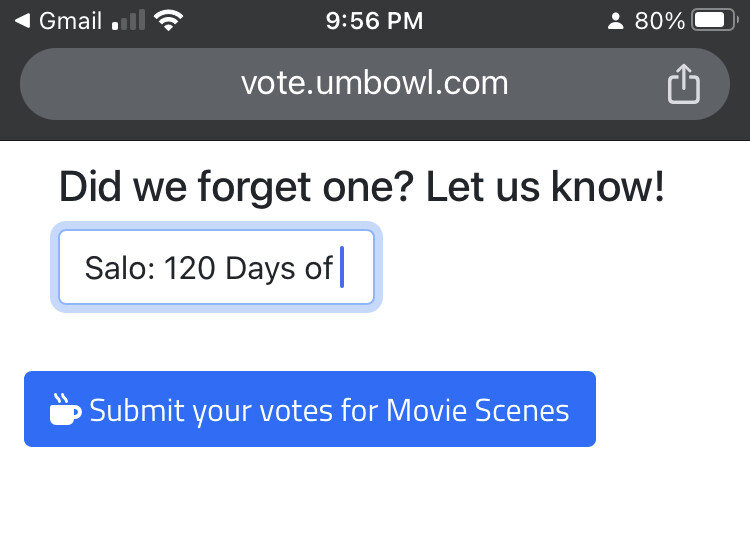This screenshot has width=750, height=544.
Task: Tap empty white area below the submit button
Action: pos(375,498)
